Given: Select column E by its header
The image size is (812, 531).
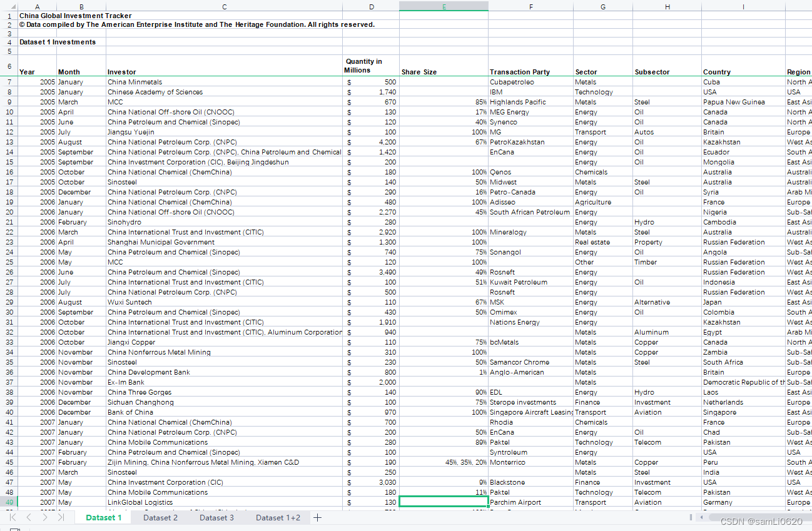Looking at the screenshot, I should coord(444,6).
